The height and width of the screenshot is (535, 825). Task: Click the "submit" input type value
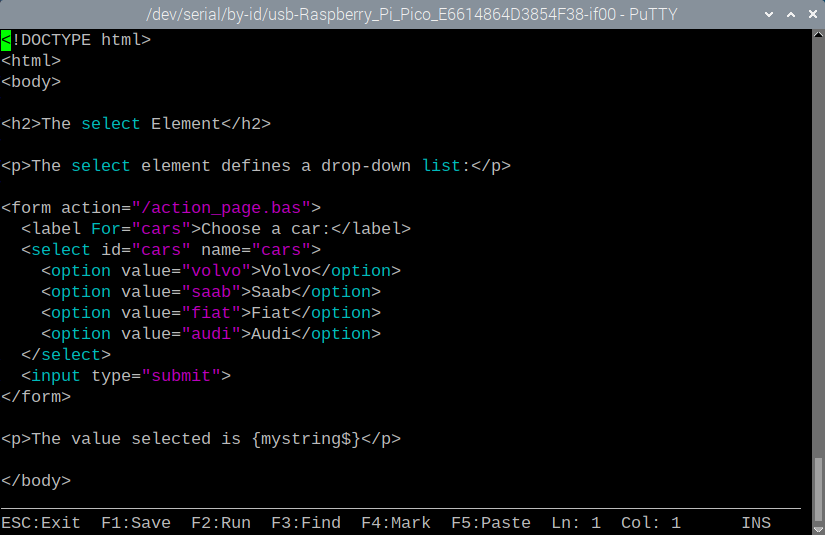point(181,376)
